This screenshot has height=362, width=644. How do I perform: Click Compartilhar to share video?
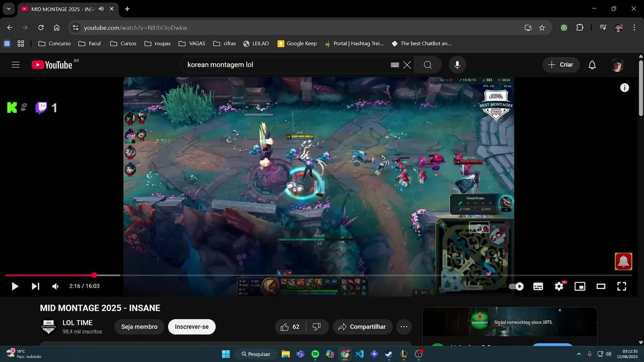[x=362, y=327]
